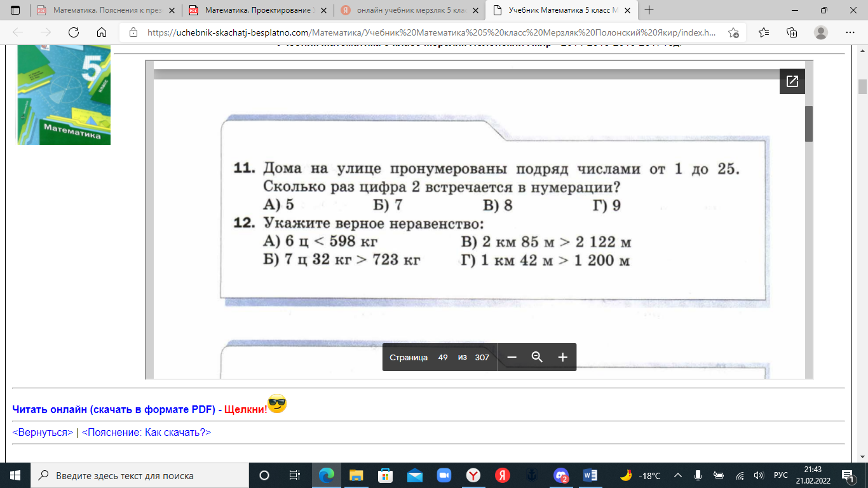This screenshot has height=488, width=868.
Task: Open the anchor icon app on taskbar
Action: point(532,475)
